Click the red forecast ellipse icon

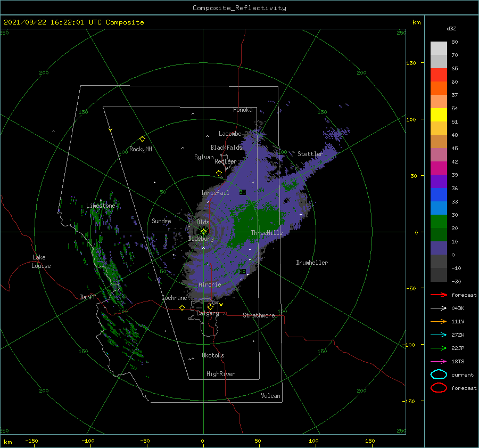(x=439, y=388)
